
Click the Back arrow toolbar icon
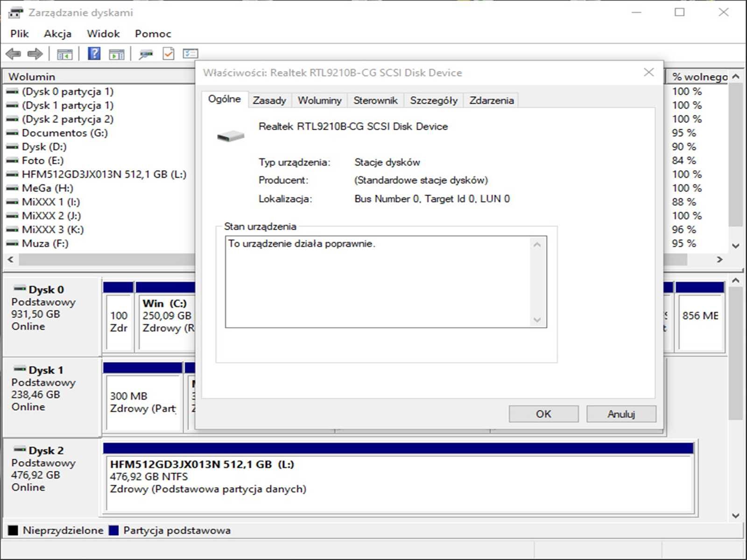pos(13,54)
